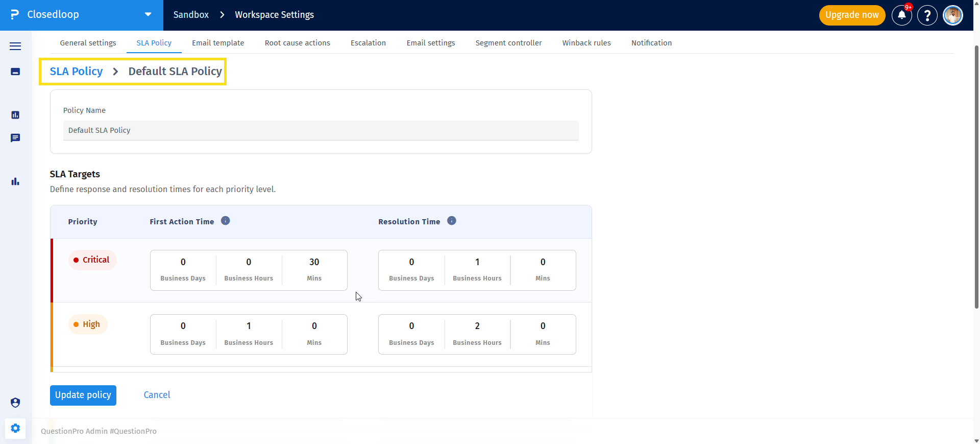Screen dimensions: 980x444
Task: Click the Policy Name input field
Action: click(321, 130)
